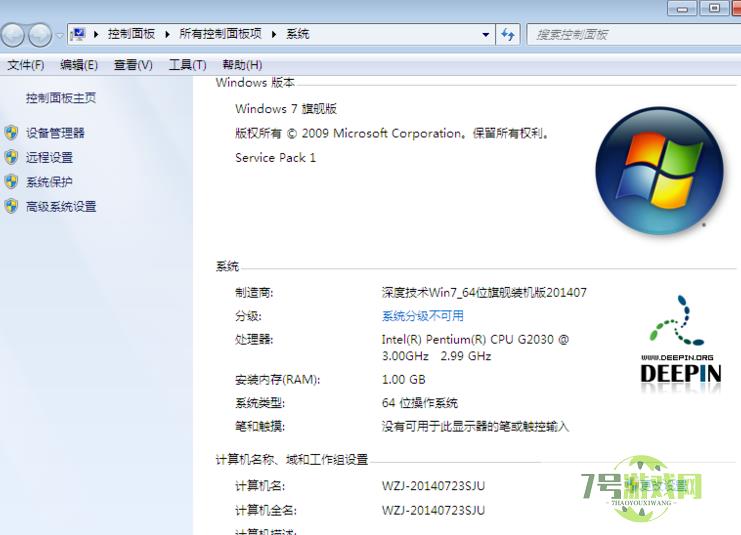Select the 1.00 GB installed RAM value

coord(404,380)
